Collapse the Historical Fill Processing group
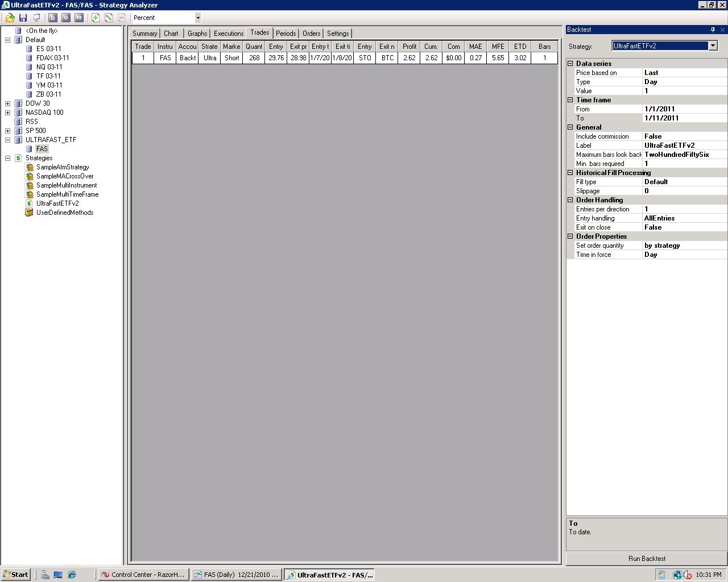 point(570,173)
